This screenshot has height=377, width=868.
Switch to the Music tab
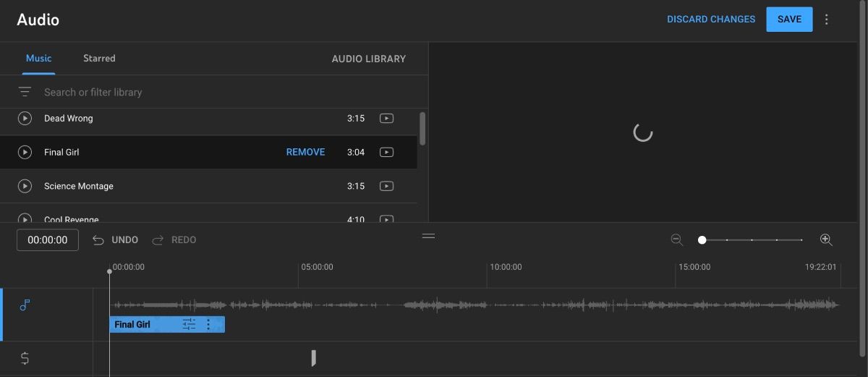[x=39, y=58]
